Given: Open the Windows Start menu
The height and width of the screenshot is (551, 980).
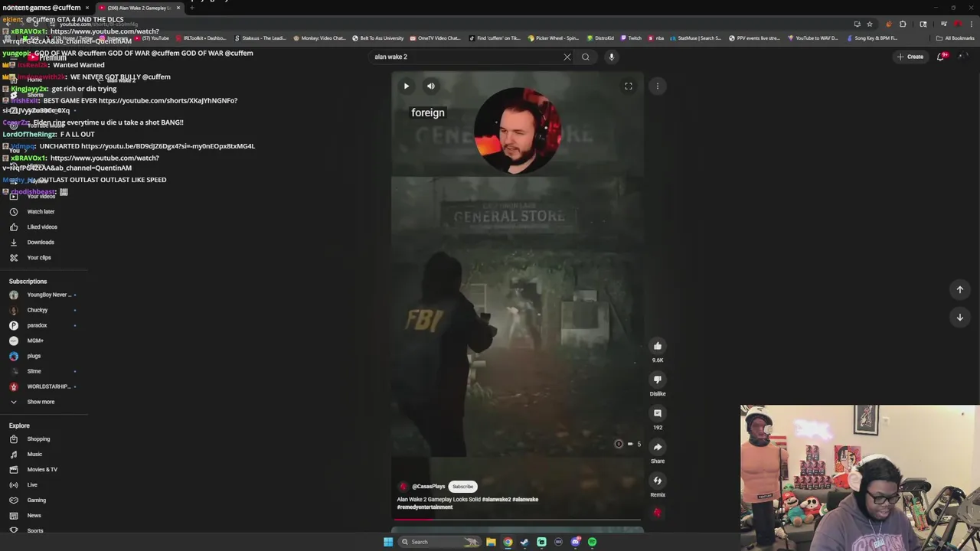Looking at the screenshot, I should point(388,542).
